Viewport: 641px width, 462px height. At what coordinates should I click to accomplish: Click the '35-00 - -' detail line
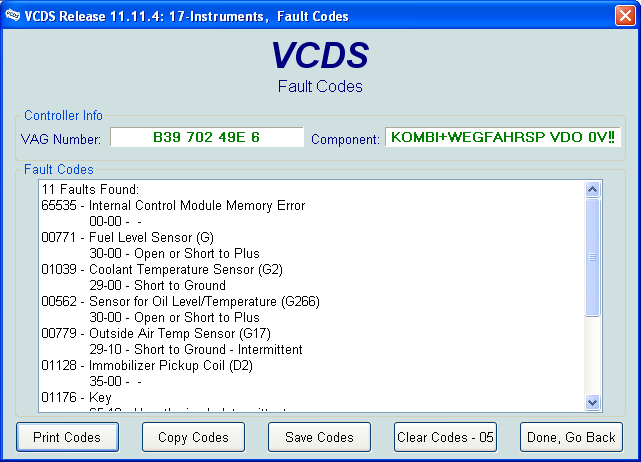[115, 381]
